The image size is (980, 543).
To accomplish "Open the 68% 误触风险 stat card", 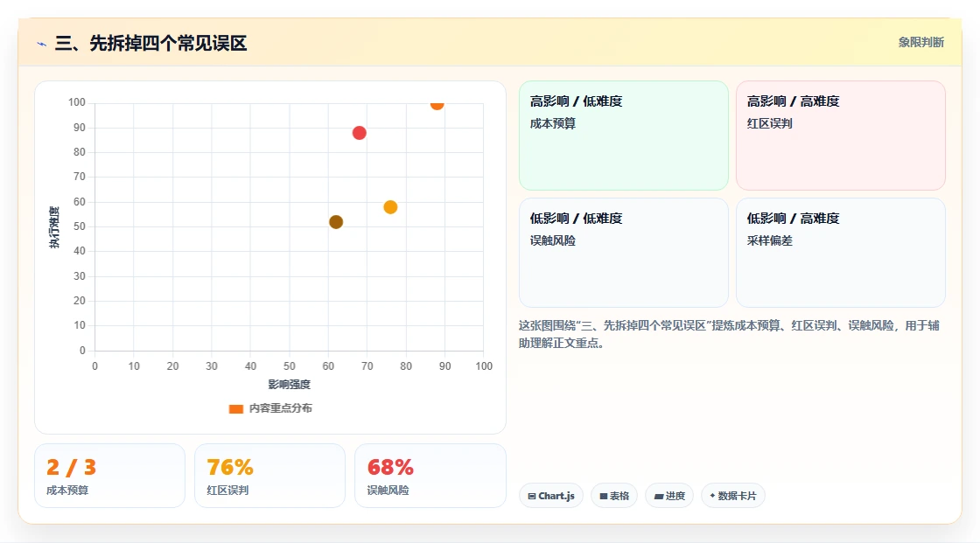I will coord(430,476).
